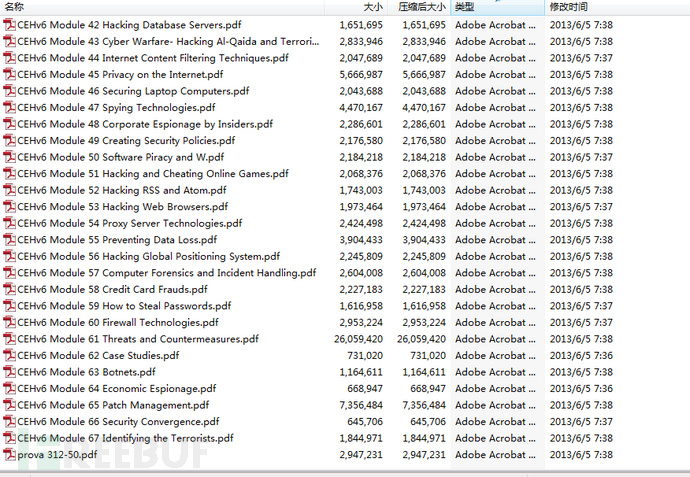
Task: Select Module 63 Botnets.pdf
Action: coord(86,372)
